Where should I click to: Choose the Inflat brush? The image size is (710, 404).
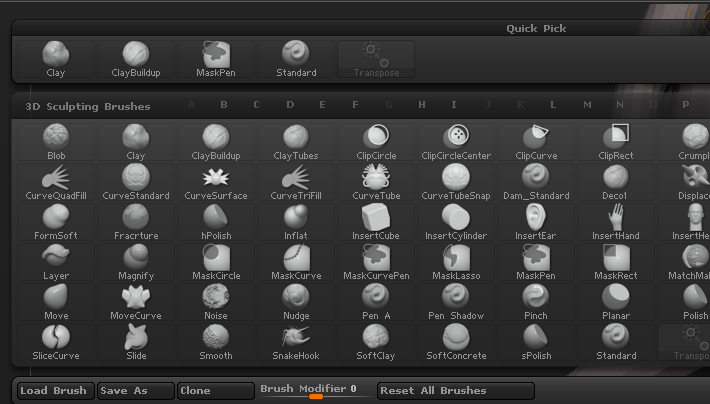coord(296,222)
